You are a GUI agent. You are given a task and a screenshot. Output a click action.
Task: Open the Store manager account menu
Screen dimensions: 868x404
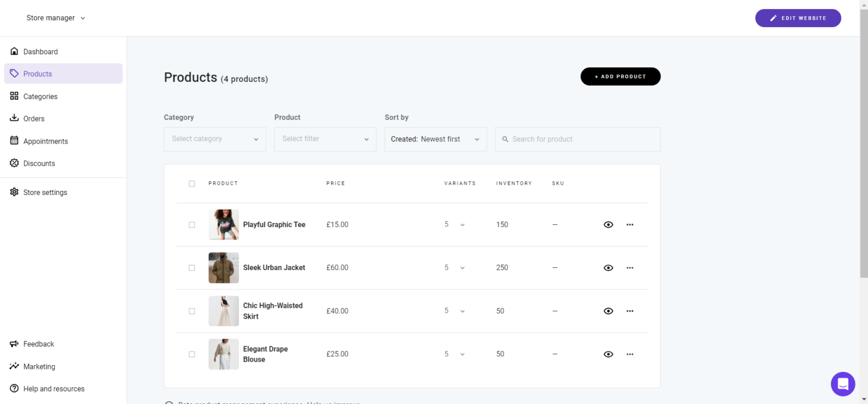click(x=55, y=18)
